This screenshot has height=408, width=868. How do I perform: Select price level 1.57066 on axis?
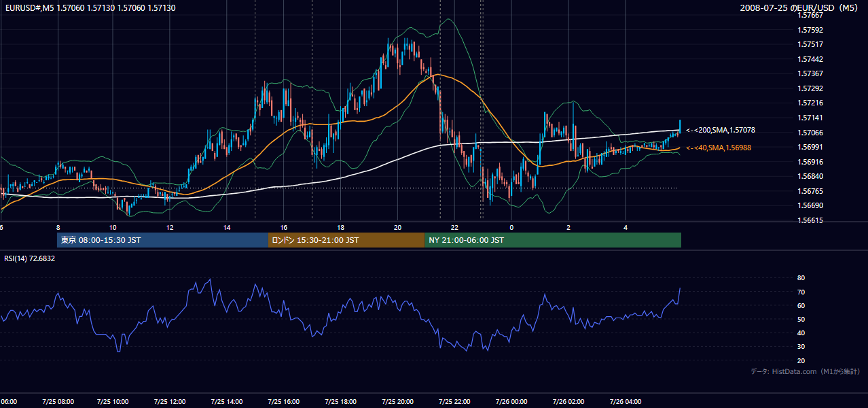(810, 133)
